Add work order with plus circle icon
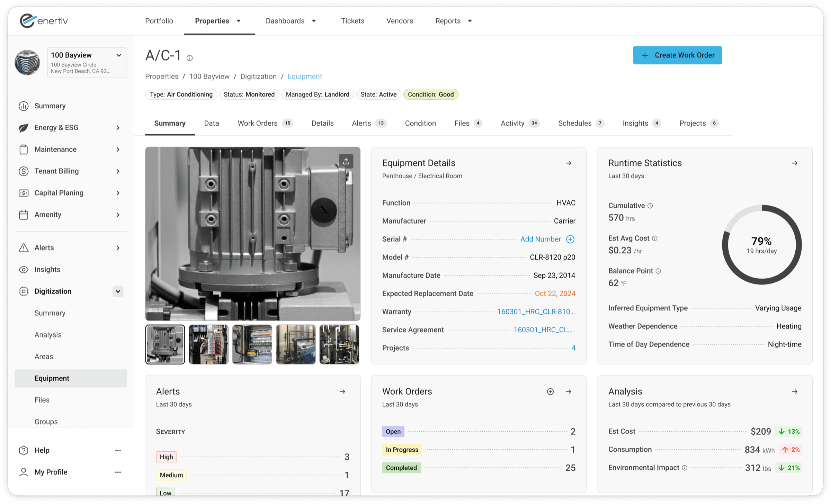 [x=550, y=391]
